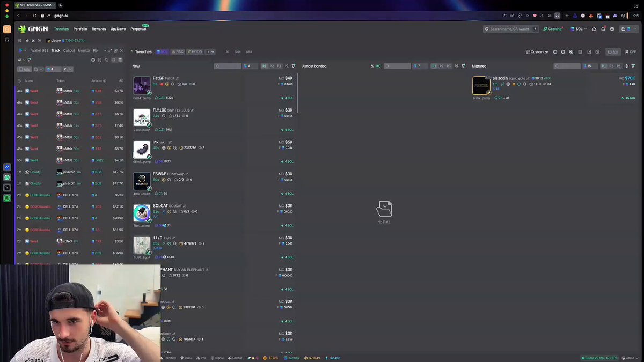The height and width of the screenshot is (362, 644).
Task: Toggle the Adv. checkbox in wallet panel
Action: click(x=24, y=69)
